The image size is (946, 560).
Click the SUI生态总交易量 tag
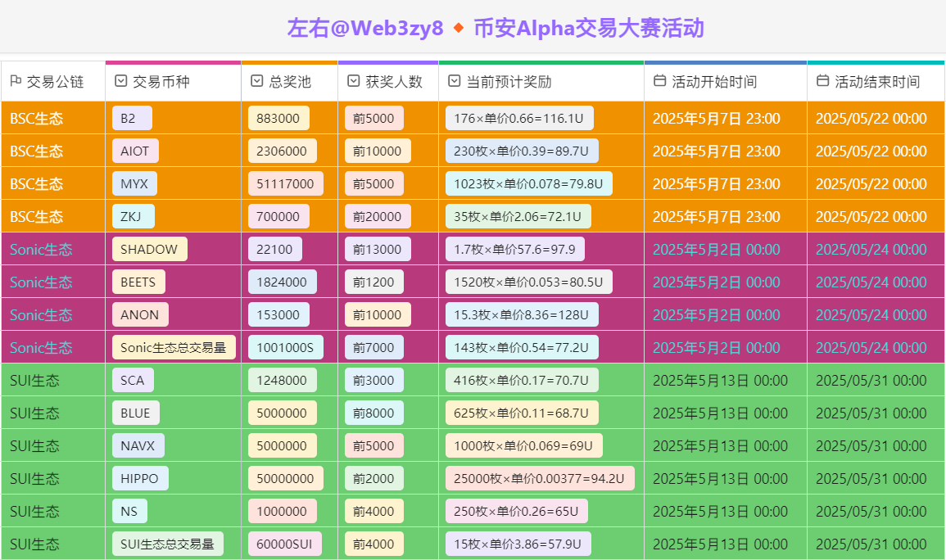click(x=168, y=544)
